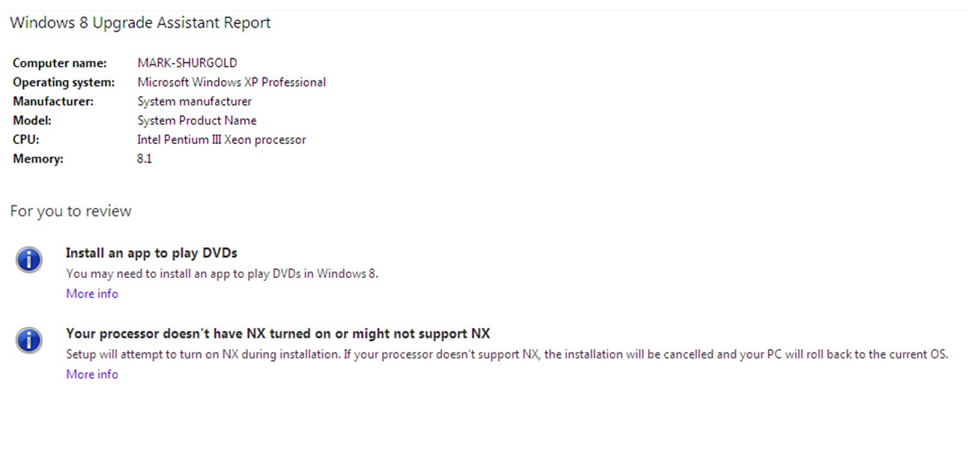Click the For you to review section heading
Screen dimensions: 980x451
pos(70,211)
